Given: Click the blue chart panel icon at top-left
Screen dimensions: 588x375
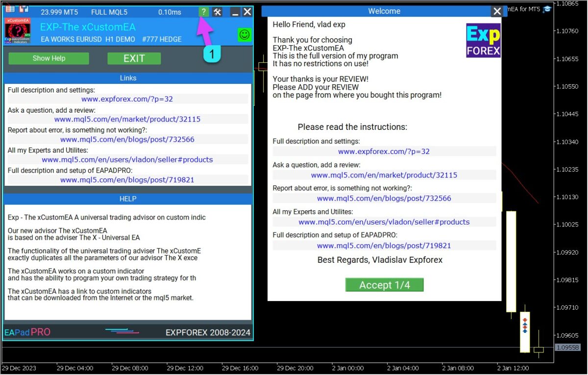Looking at the screenshot, I should click(24, 8).
